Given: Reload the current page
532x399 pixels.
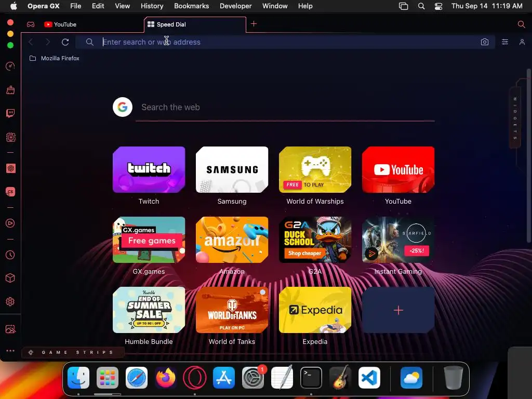Looking at the screenshot, I should tap(65, 42).
